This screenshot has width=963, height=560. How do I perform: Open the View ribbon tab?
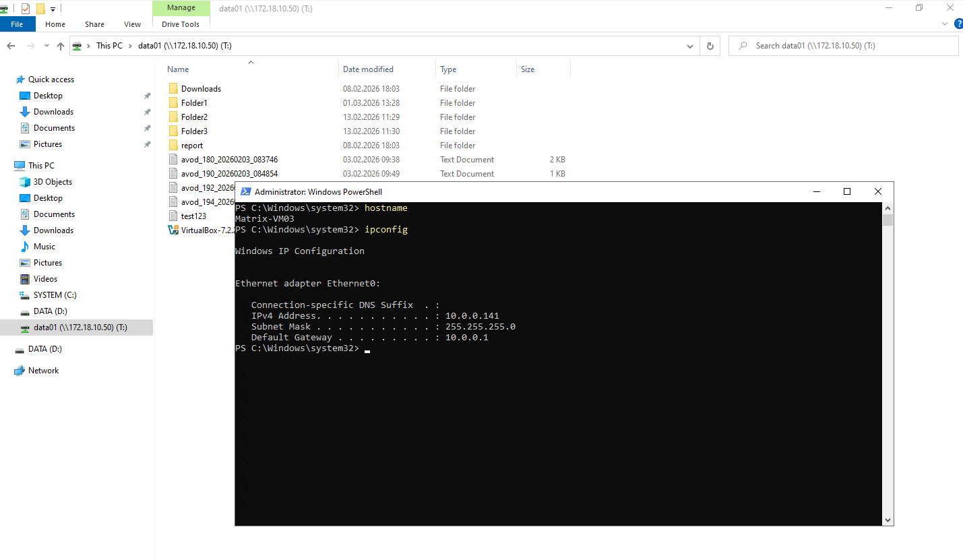coord(132,24)
